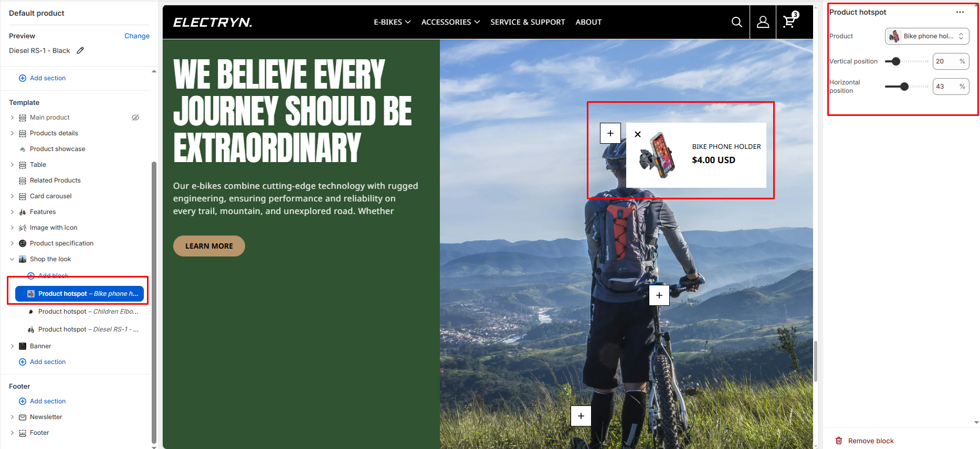Open the Product hotspot three-dots menu
This screenshot has height=449, width=980.
960,12
